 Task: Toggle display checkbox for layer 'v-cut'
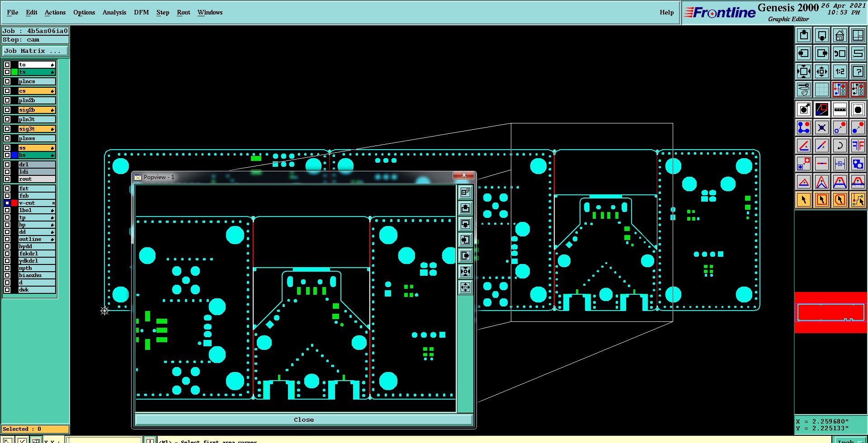tap(7, 203)
